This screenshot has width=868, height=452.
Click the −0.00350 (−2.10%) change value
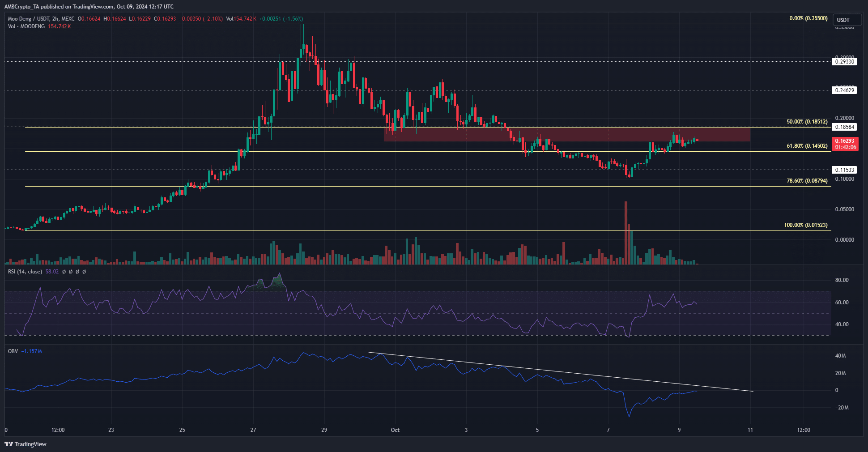(x=201, y=19)
